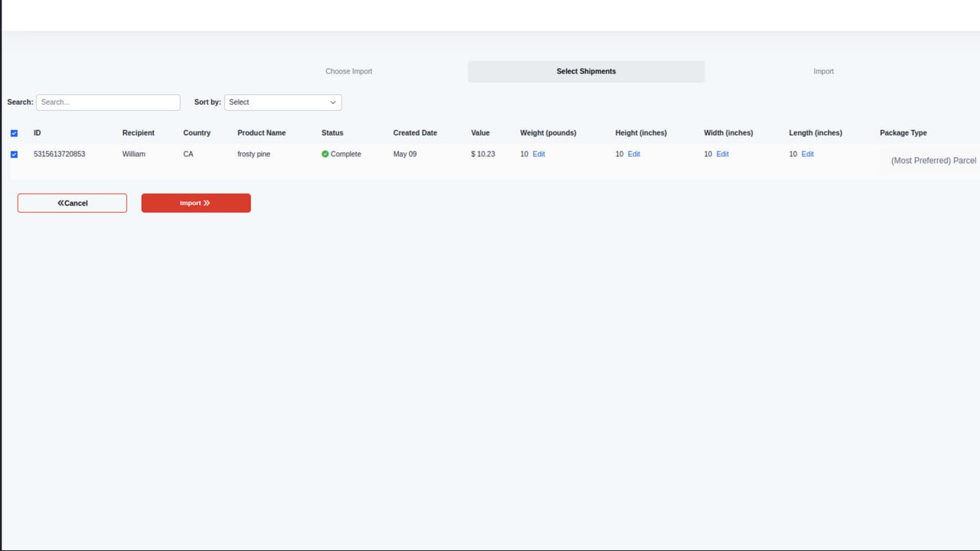Go to the Import step tab
This screenshot has width=980, height=551.
pos(824,71)
